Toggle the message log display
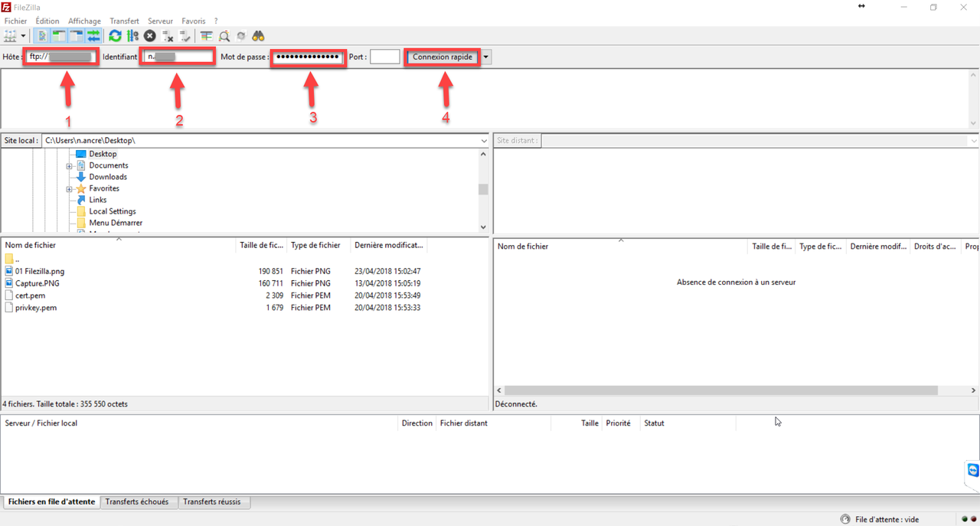980x526 pixels. [43, 36]
